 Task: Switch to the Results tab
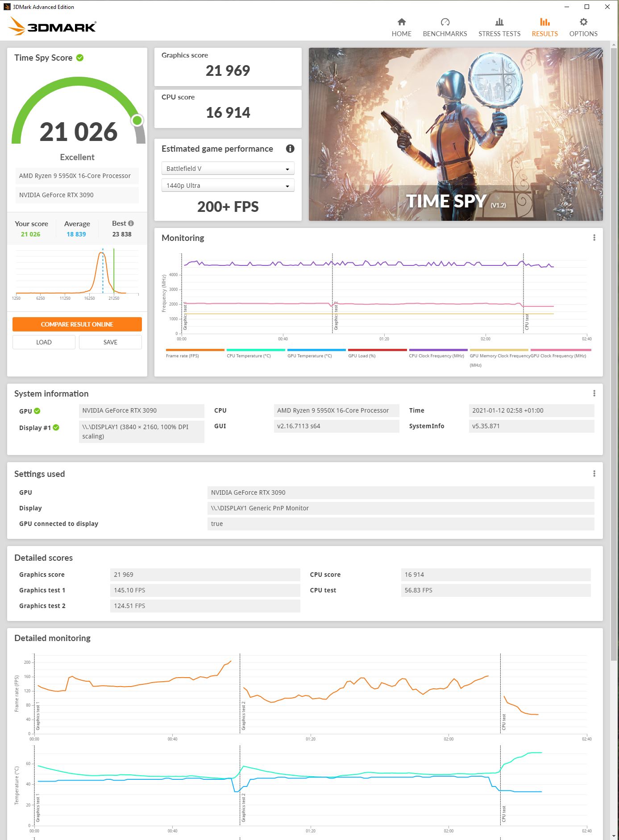click(544, 27)
